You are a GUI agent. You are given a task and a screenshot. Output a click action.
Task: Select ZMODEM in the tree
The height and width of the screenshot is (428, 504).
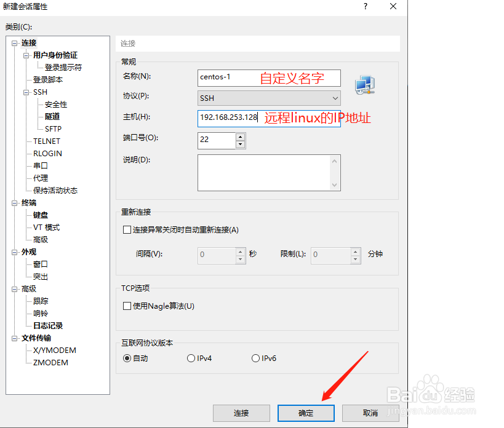pyautogui.click(x=50, y=362)
